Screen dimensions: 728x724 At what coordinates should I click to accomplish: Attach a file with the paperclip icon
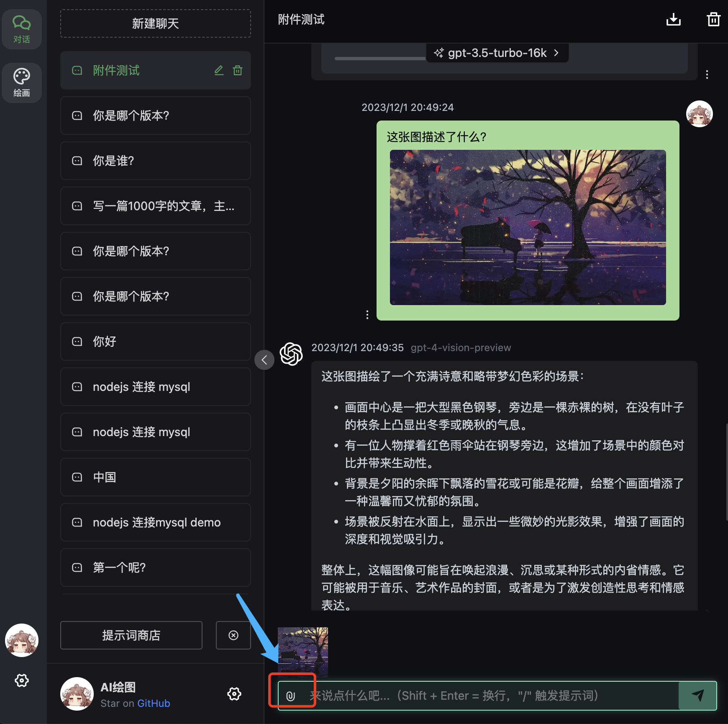[292, 696]
